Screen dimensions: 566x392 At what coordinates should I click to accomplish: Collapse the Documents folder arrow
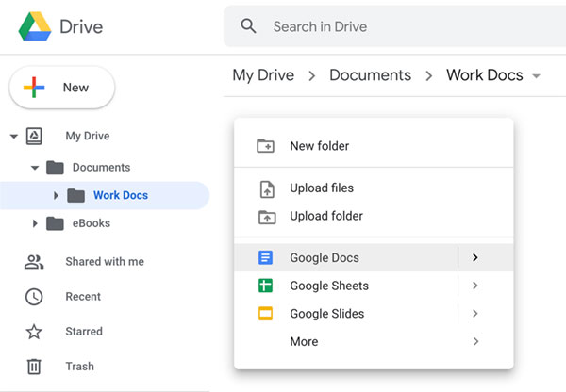pyautogui.click(x=35, y=168)
